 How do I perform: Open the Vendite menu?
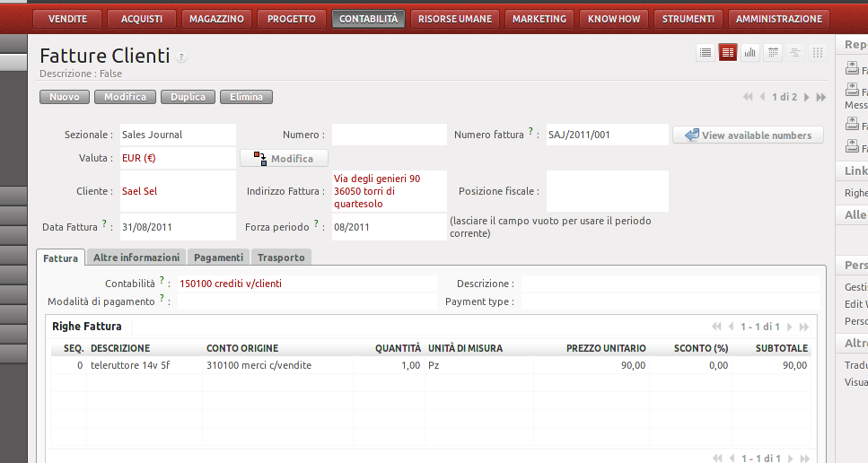coord(67,19)
